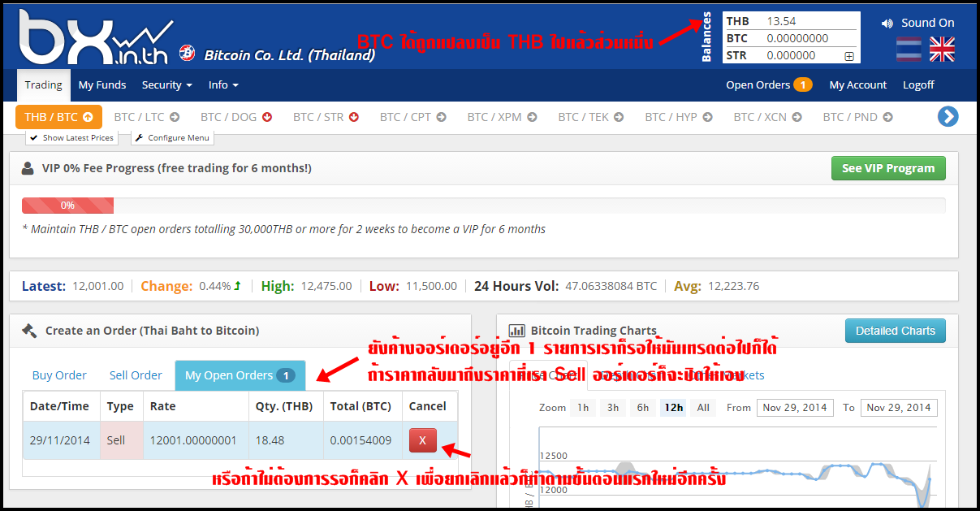The width and height of the screenshot is (980, 511).
Task: Open My Funds page
Action: pos(102,84)
